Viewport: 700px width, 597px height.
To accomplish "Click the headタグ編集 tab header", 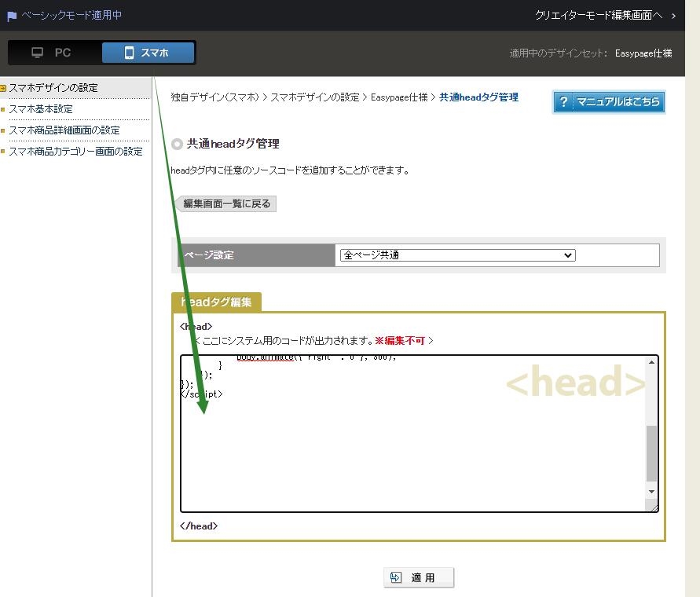I will [x=217, y=302].
